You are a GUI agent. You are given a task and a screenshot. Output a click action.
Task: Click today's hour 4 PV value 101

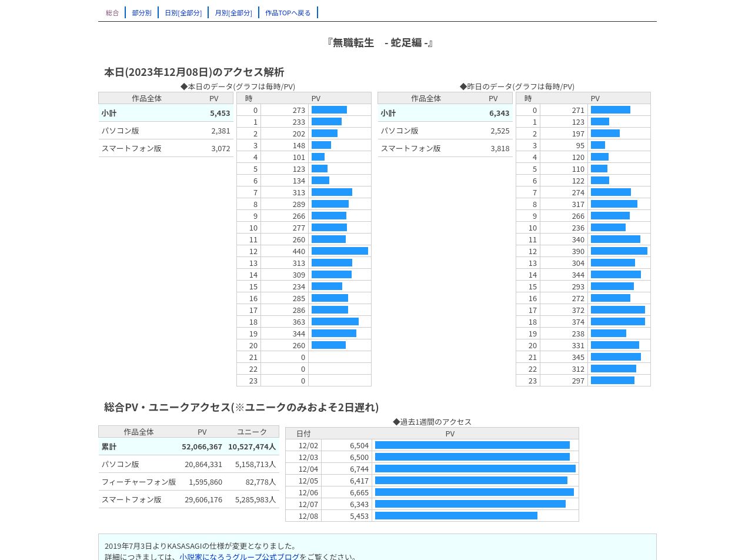coord(299,157)
